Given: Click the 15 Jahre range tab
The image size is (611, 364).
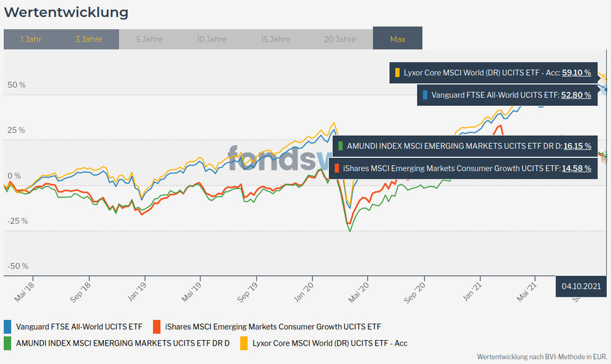Looking at the screenshot, I should [x=275, y=39].
